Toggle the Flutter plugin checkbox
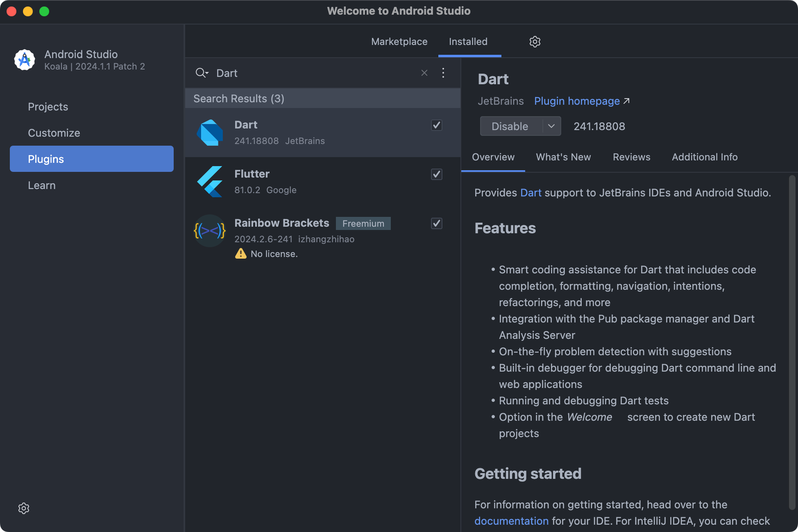 pyautogui.click(x=436, y=174)
